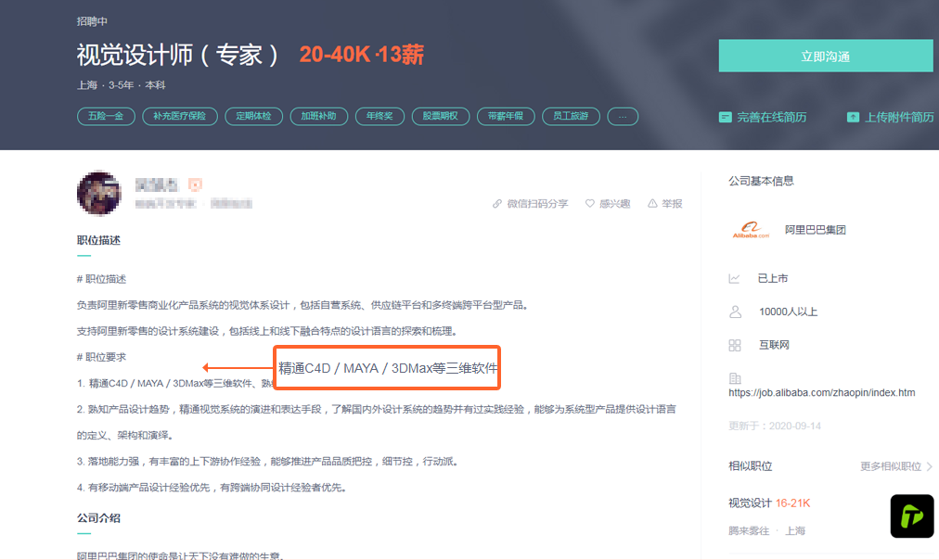Click the chevron after 更多相似职位
The height and width of the screenshot is (560, 939).
coord(930,466)
